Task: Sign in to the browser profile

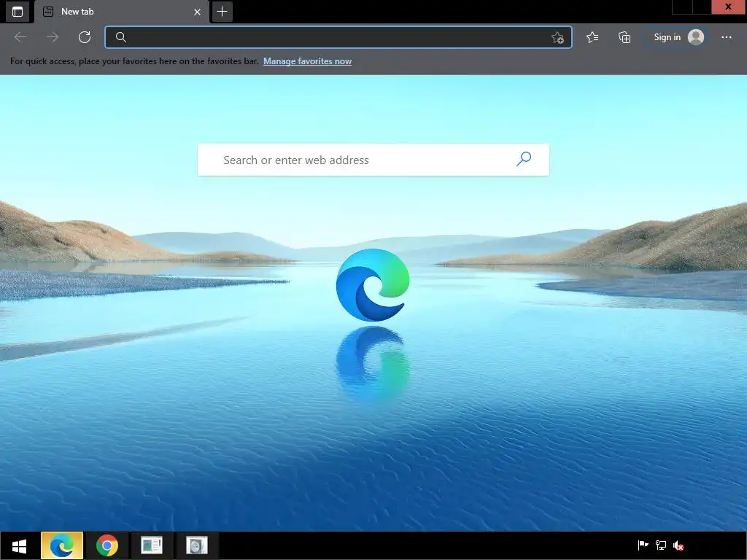Action: click(678, 37)
